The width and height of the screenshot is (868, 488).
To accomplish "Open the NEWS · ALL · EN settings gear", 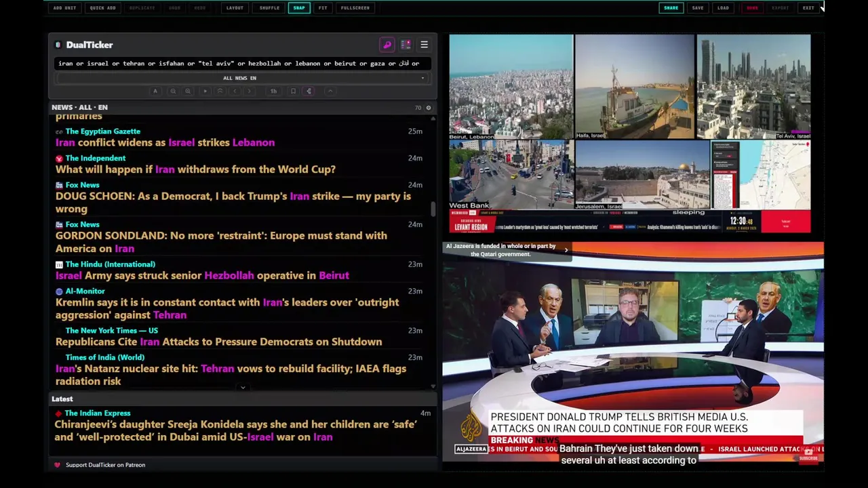I will (x=428, y=108).
